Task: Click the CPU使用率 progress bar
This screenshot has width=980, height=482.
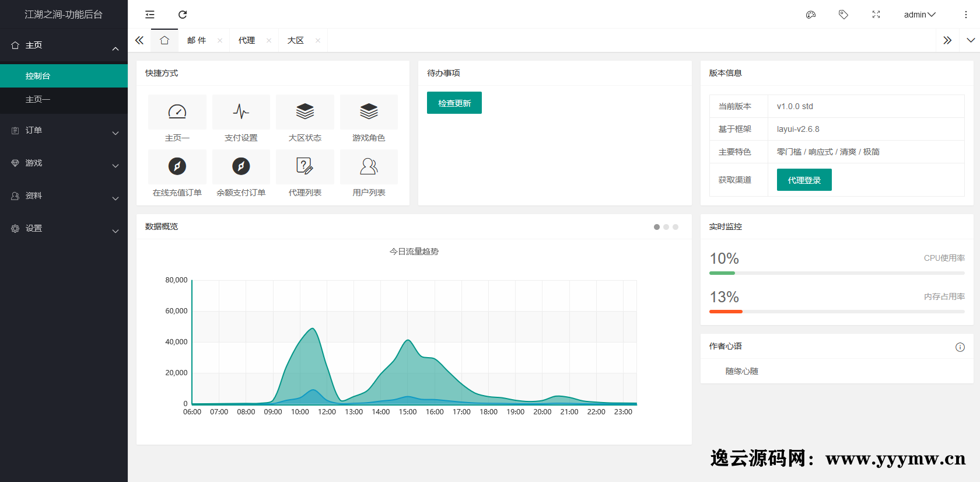Action: coord(837,273)
